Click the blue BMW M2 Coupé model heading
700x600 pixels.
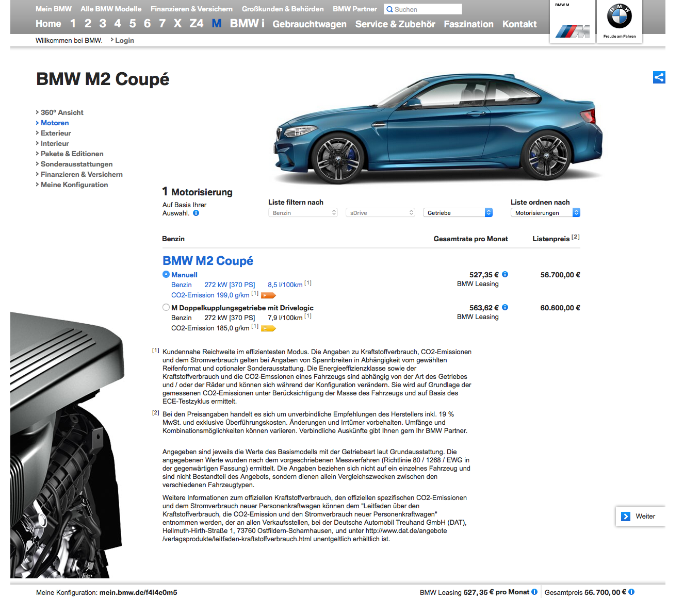pos(208,261)
